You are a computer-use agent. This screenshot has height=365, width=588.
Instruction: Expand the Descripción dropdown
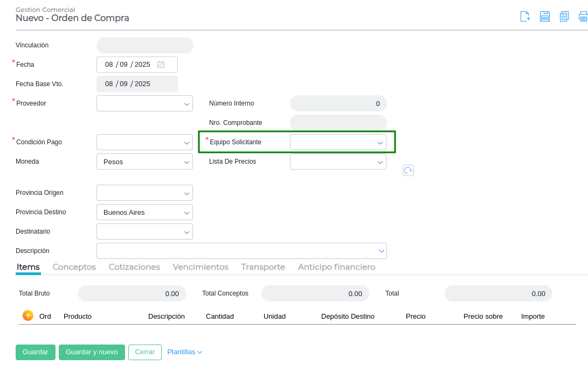[381, 251]
